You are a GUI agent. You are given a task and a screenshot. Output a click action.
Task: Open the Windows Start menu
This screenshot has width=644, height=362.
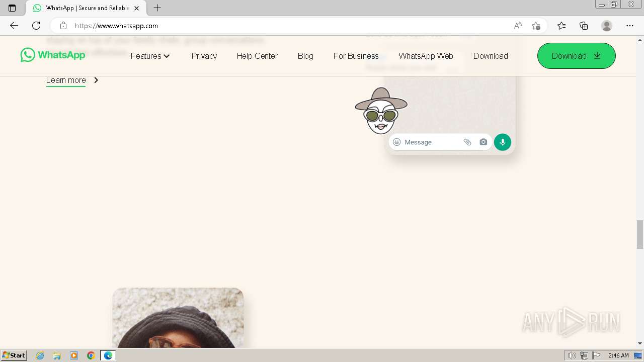[14, 355]
